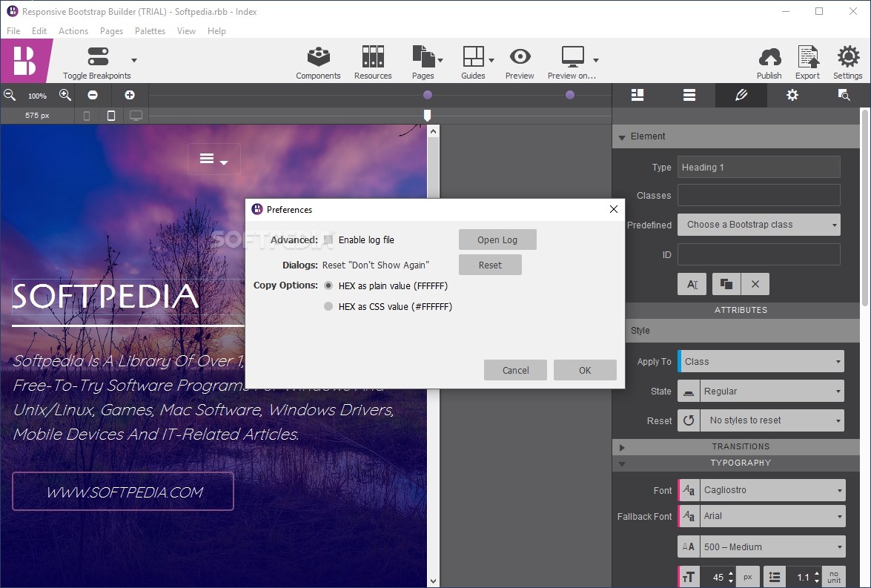Open the Arial fallback font dropdown
Screen dimensions: 871x588
pyautogui.click(x=772, y=516)
